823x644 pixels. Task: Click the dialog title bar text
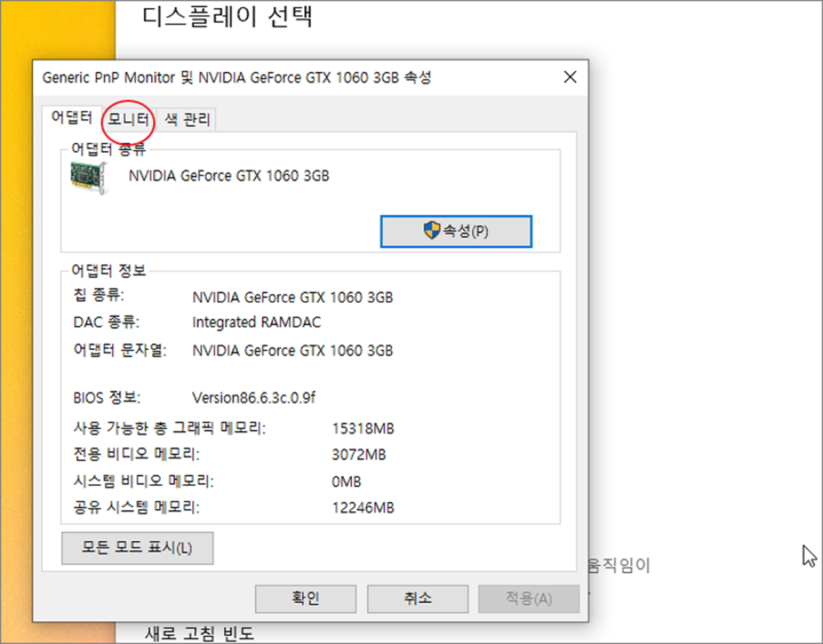(237, 78)
